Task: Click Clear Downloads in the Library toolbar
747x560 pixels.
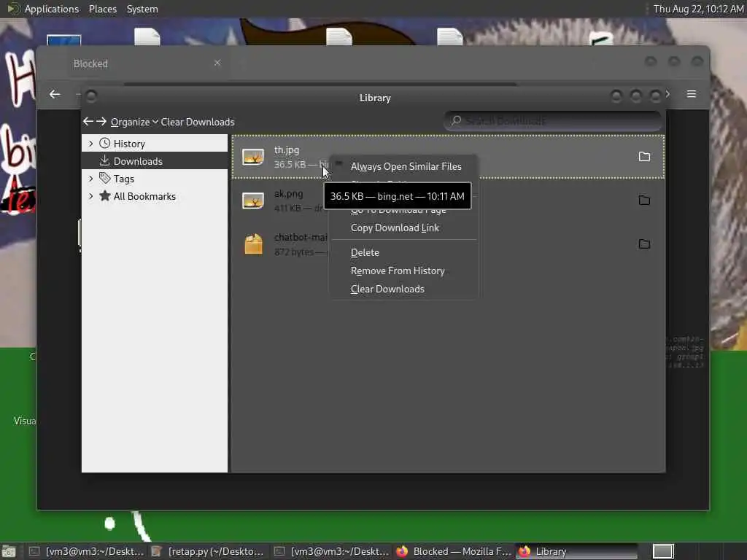Action: (x=197, y=122)
